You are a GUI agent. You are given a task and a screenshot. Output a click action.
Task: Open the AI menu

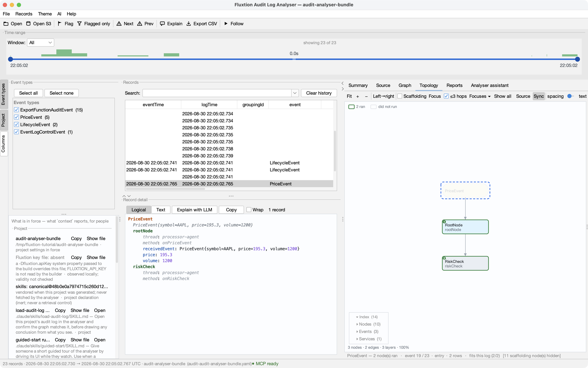(59, 14)
